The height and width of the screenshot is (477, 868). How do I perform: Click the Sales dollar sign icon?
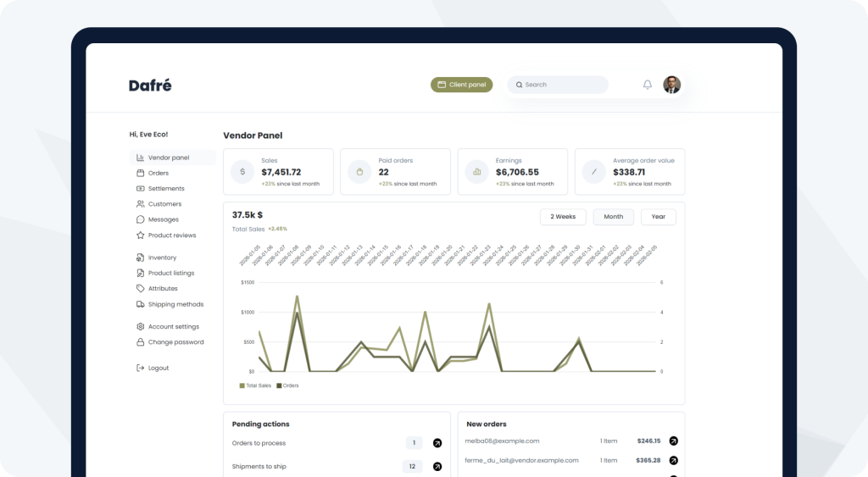click(242, 172)
